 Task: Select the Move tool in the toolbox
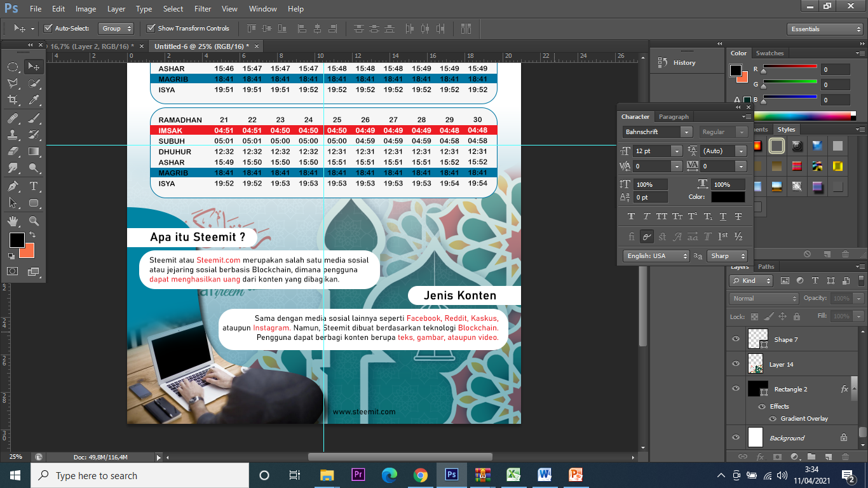pos(34,67)
